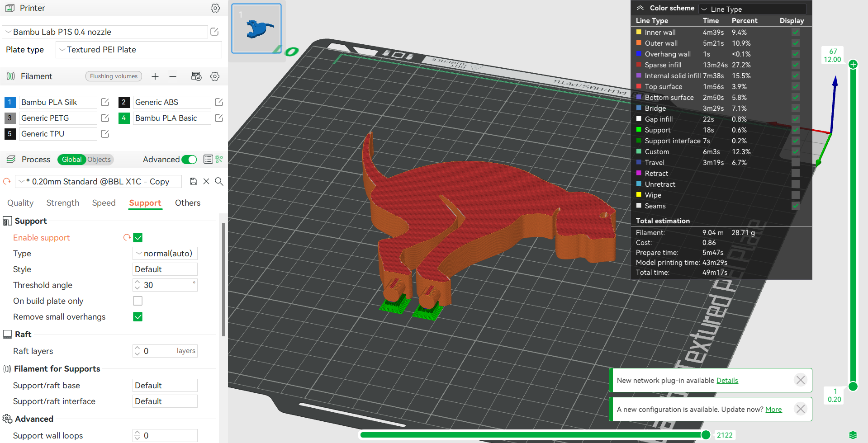
Task: Edit the Generic PETG filament preset
Action: coord(105,118)
